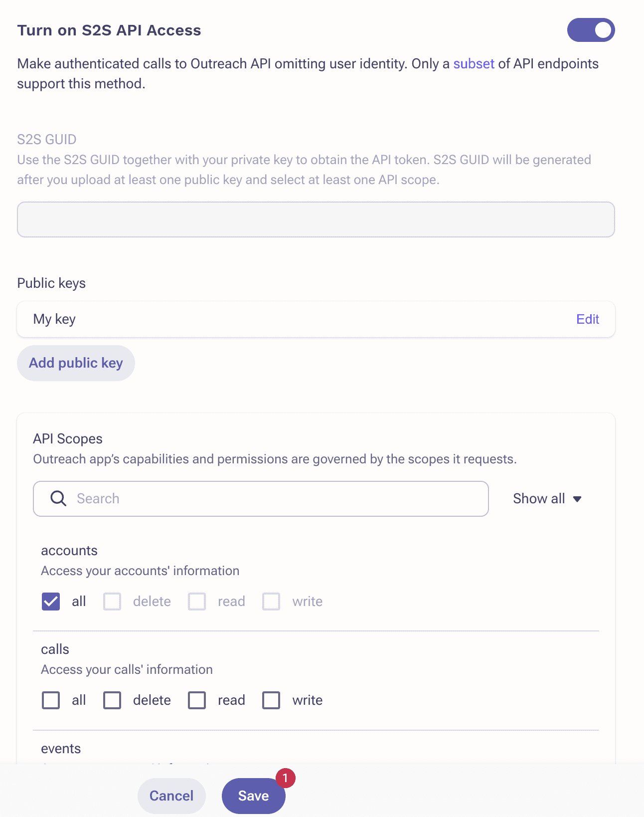
Task: Check the delete scope for accounts
Action: coord(112,601)
